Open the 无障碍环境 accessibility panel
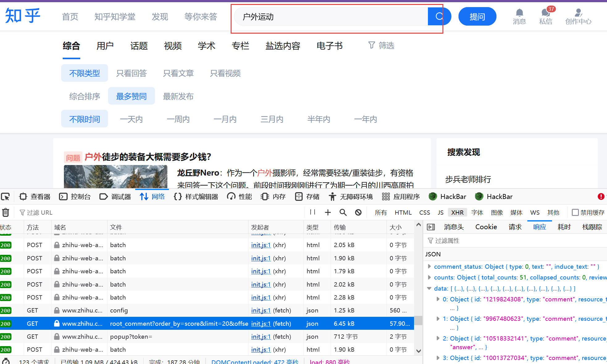The image size is (607, 364). (x=350, y=196)
